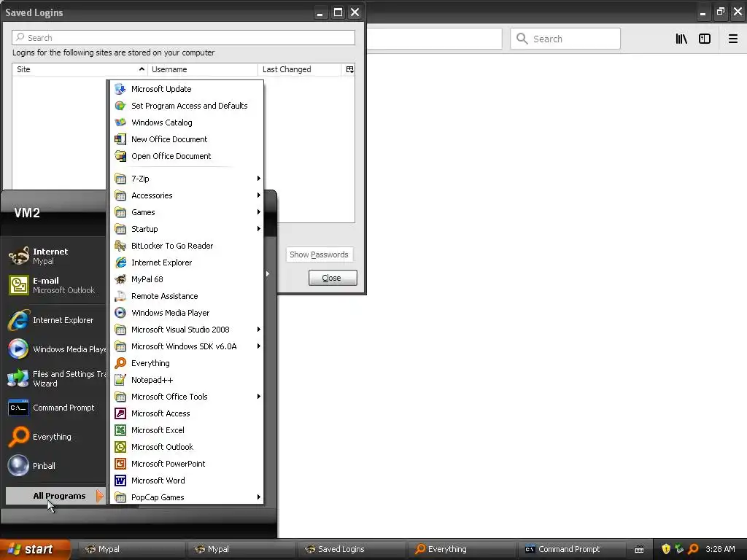Launch BitLocker To Go Reader
747x560 pixels.
click(x=187, y=246)
